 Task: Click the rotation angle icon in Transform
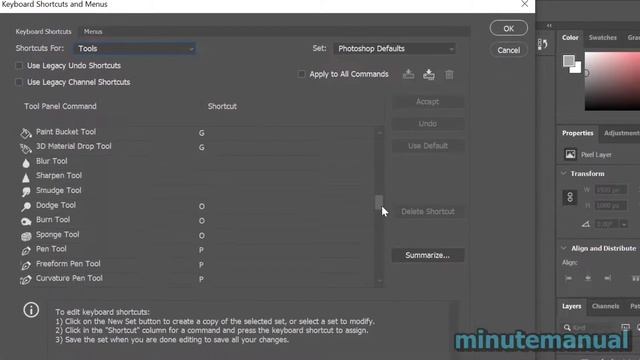pyautogui.click(x=586, y=224)
